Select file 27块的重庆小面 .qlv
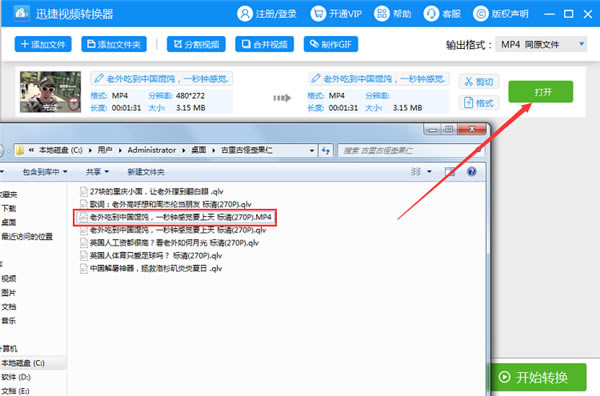This screenshot has width=600, height=396. (x=152, y=191)
